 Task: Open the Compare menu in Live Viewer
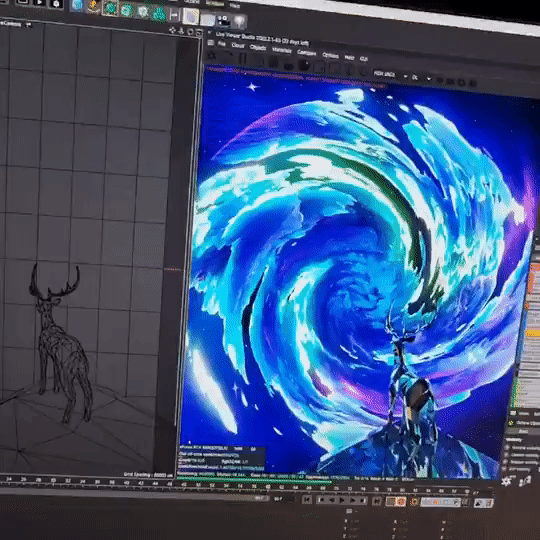306,53
